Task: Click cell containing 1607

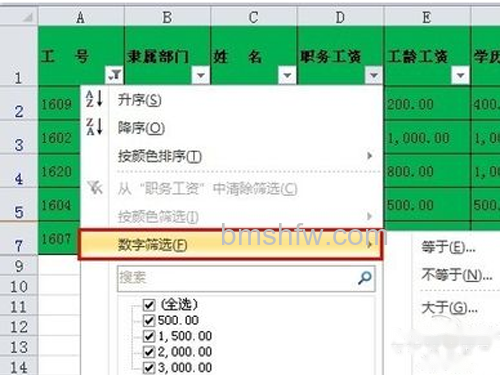Action: point(59,238)
